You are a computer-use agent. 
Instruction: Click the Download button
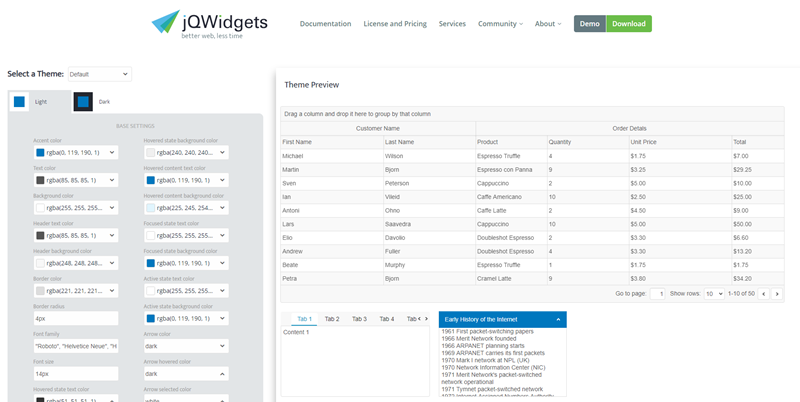point(629,24)
